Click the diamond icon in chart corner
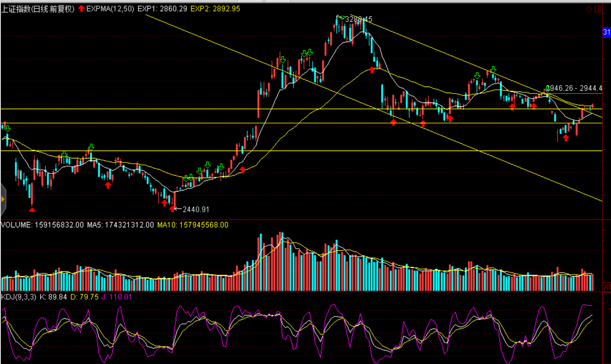Viewport: 611px width, 364px height. 589,9
